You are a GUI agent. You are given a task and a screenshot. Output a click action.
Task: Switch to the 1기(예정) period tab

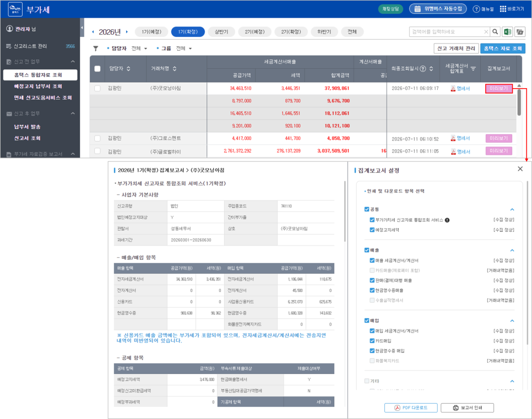[x=151, y=32]
